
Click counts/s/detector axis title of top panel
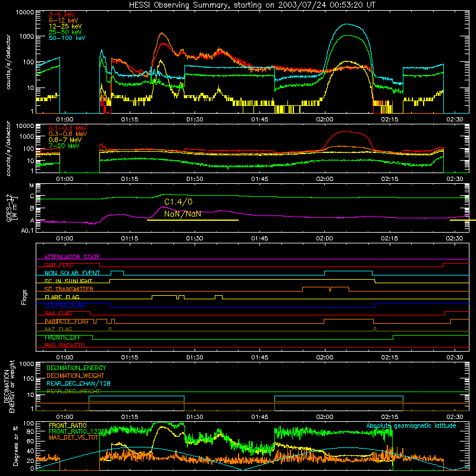click(x=8, y=62)
